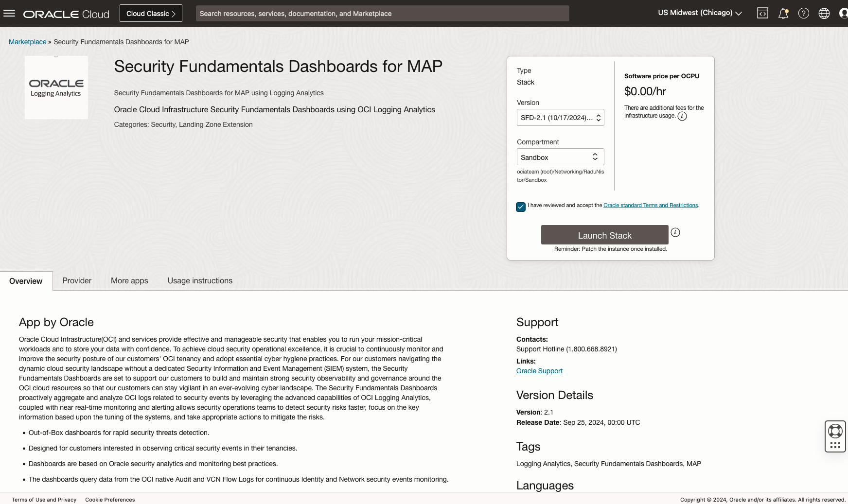Open the Cloud Shell developer tools icon

pos(762,13)
